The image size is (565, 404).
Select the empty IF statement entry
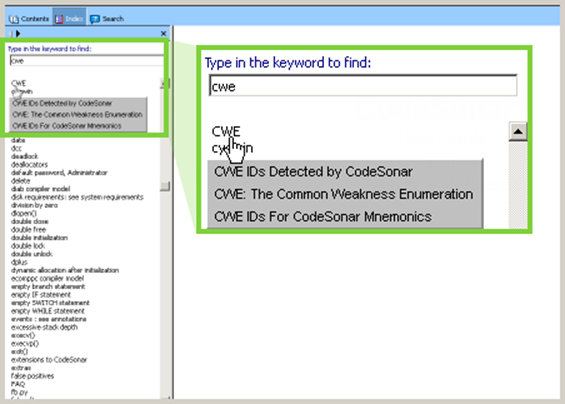(x=41, y=295)
